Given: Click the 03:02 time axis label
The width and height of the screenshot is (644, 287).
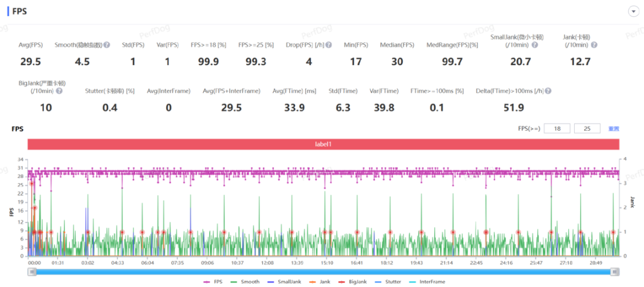Looking at the screenshot, I should tap(88, 263).
